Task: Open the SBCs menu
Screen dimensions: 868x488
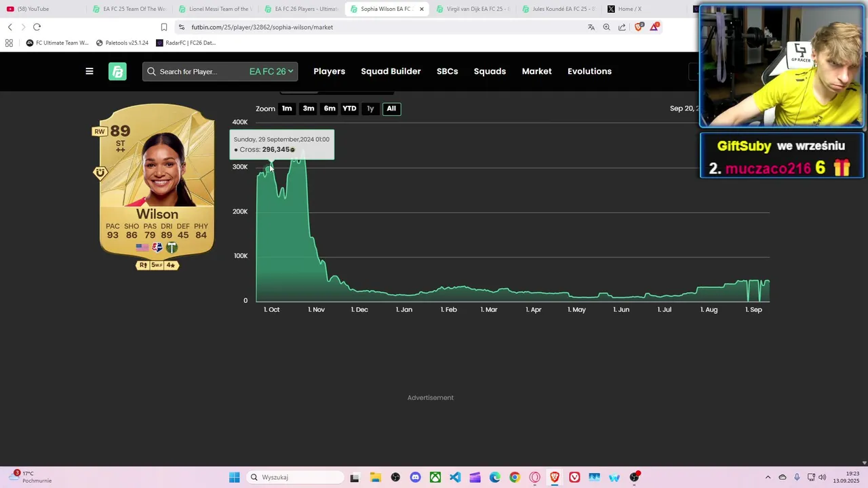Action: coord(448,71)
